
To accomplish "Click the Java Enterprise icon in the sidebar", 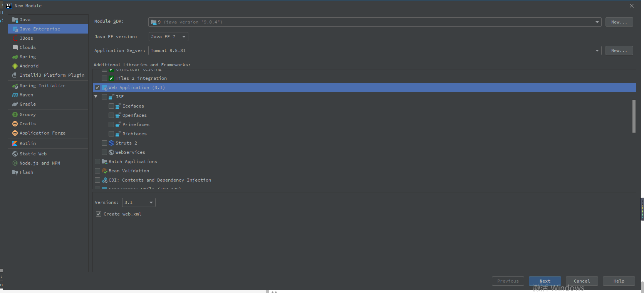I will coord(15,29).
